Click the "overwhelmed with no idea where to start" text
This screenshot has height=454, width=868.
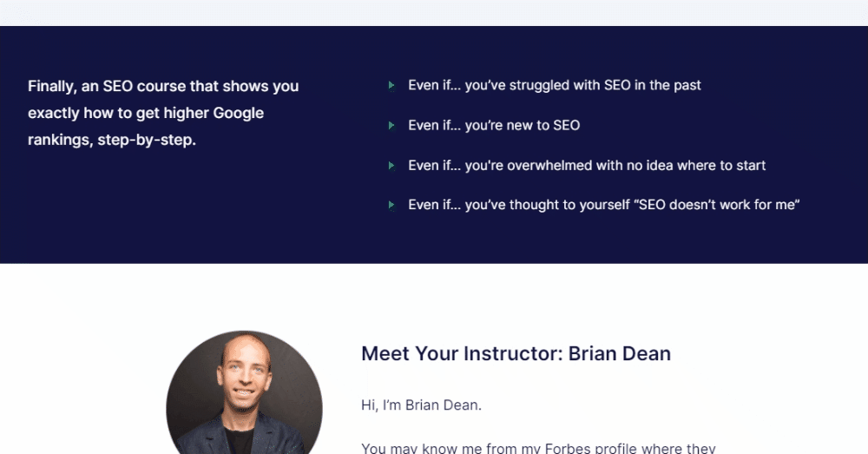coord(636,166)
